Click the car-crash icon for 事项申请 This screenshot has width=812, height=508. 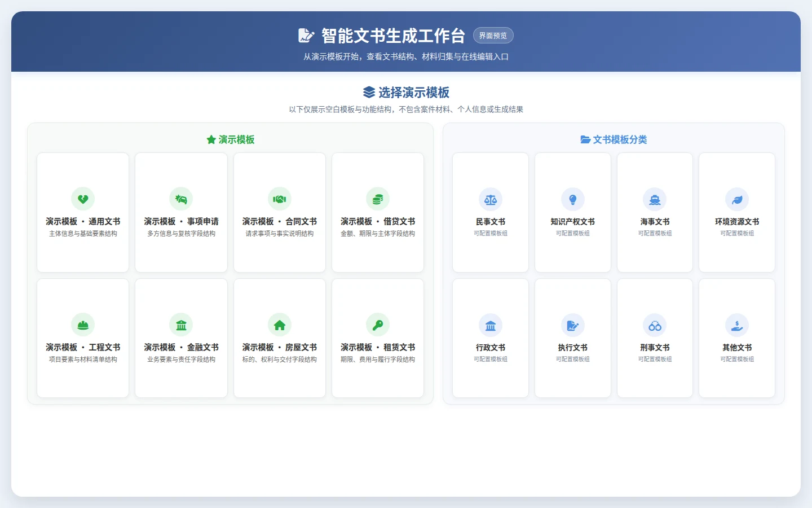click(x=181, y=199)
